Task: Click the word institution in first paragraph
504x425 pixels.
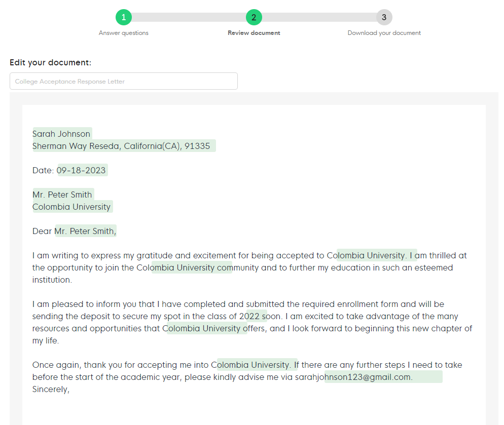Action: coord(52,280)
